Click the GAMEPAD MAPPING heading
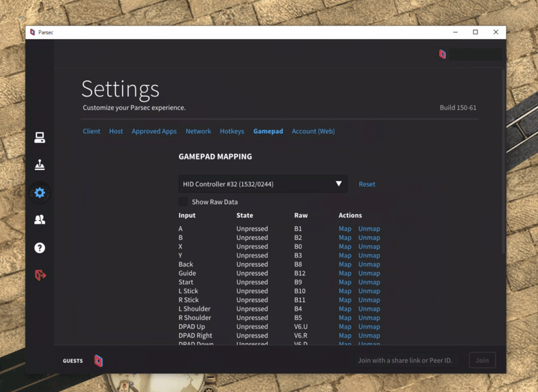 (x=215, y=157)
